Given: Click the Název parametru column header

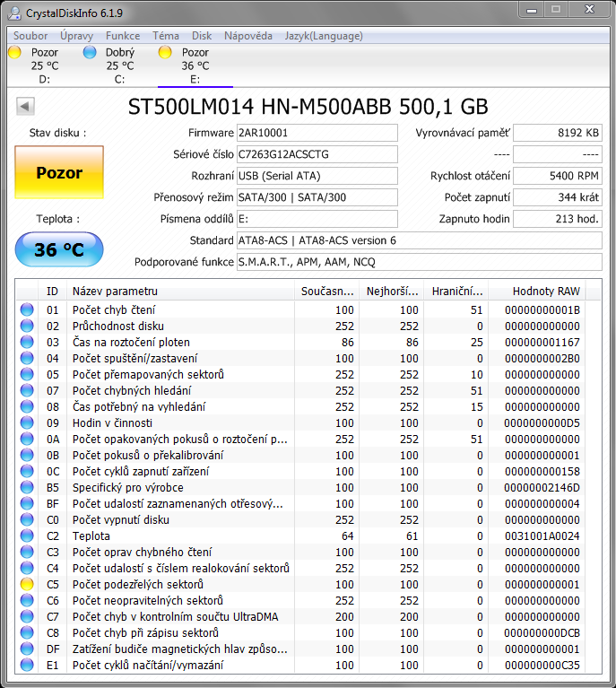Looking at the screenshot, I should (x=180, y=292).
